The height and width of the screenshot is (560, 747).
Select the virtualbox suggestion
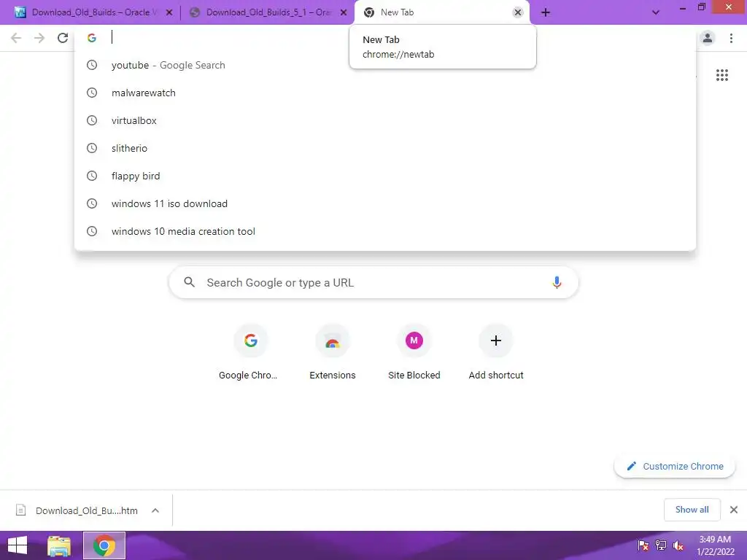click(385, 120)
